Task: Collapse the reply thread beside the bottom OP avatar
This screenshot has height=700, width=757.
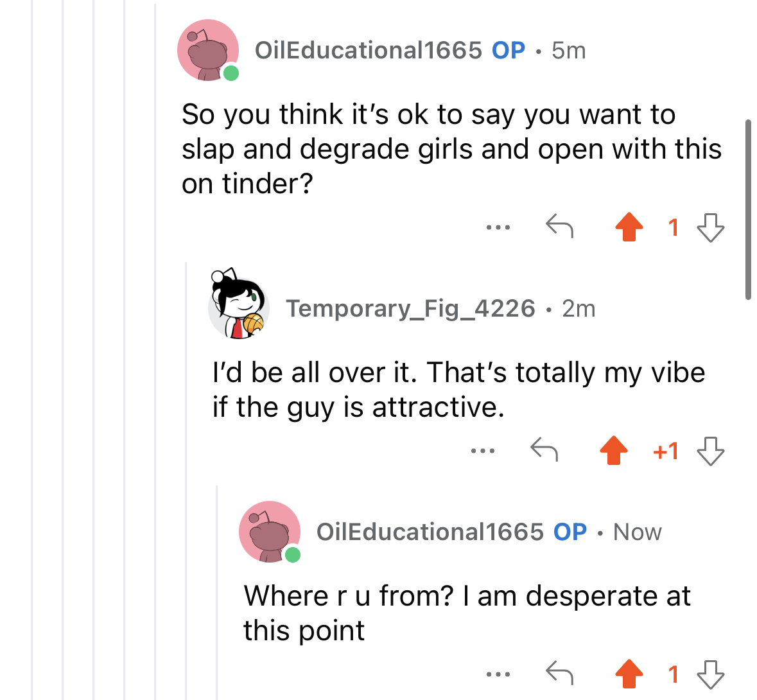Action: tap(217, 592)
